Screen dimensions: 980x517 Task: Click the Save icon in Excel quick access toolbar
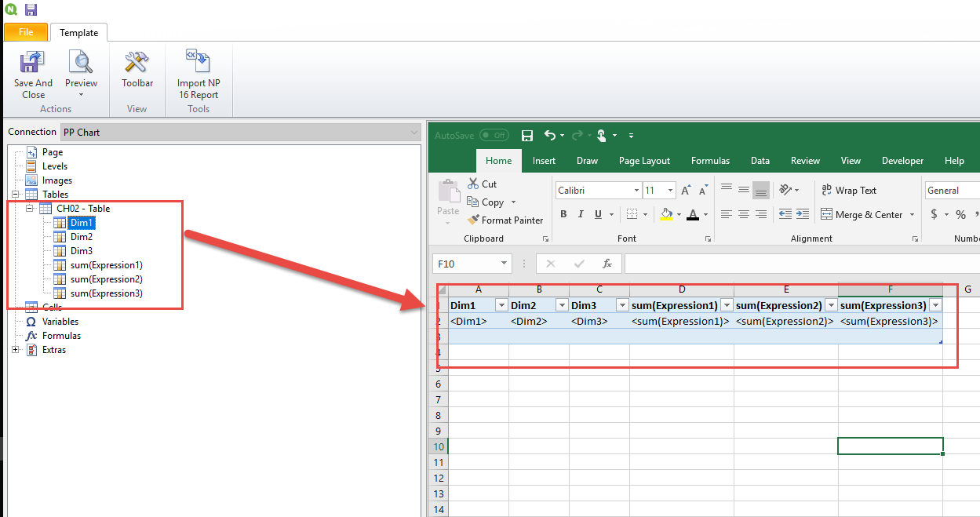[x=527, y=135]
